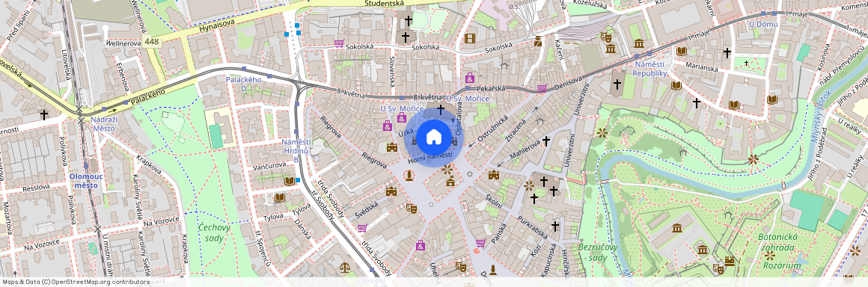The width and height of the screenshot is (868, 287).
Task: Select the library book icon above Tylova
Action: tap(279, 197)
